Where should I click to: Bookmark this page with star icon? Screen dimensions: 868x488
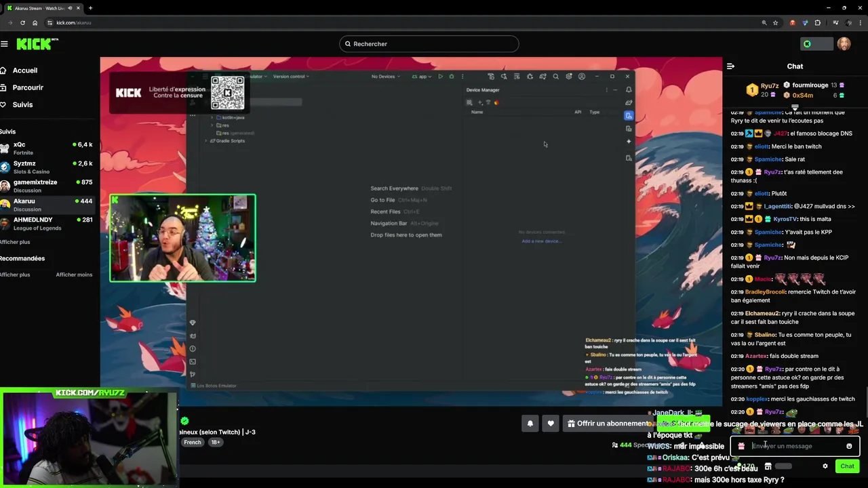click(776, 22)
